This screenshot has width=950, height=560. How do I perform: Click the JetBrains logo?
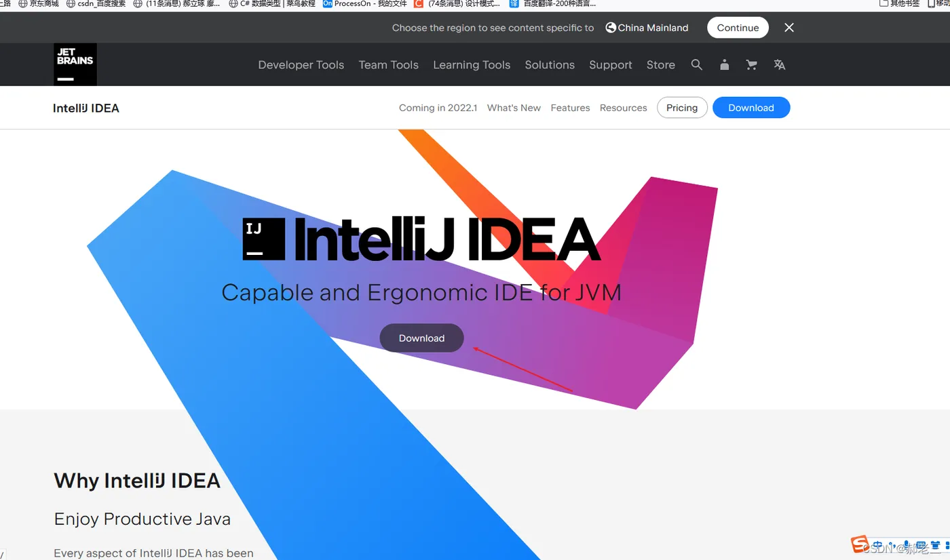click(x=75, y=64)
